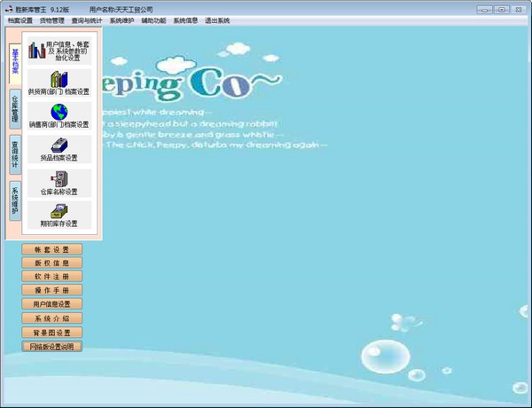Viewport: 532px width, 408px height.
Task: Open 销售商(部门)档案设置 globe icon
Action: pyautogui.click(x=59, y=113)
